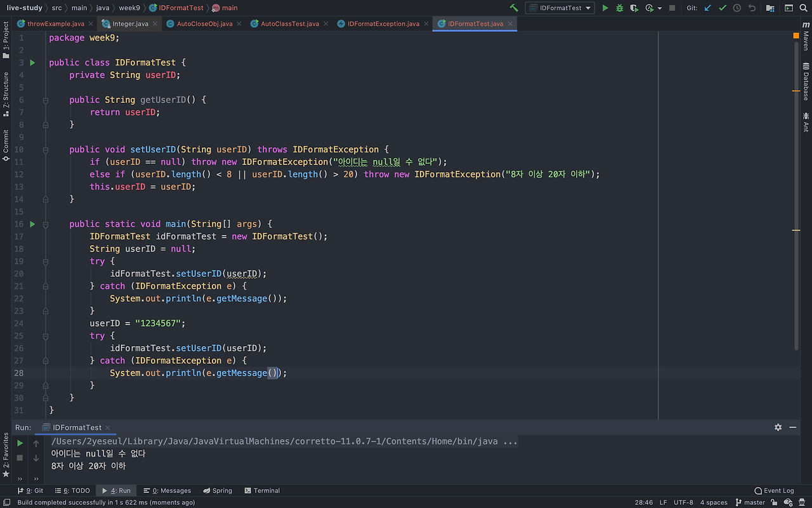Viewport: 812px width, 508px height.
Task: Click gutter run arrow beside class IDFormatTest
Action: (x=32, y=62)
